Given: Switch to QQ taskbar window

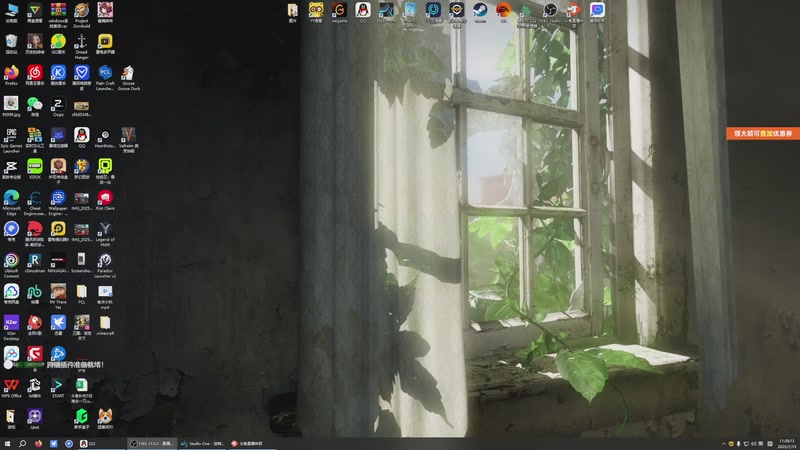Looking at the screenshot, I should (101, 444).
